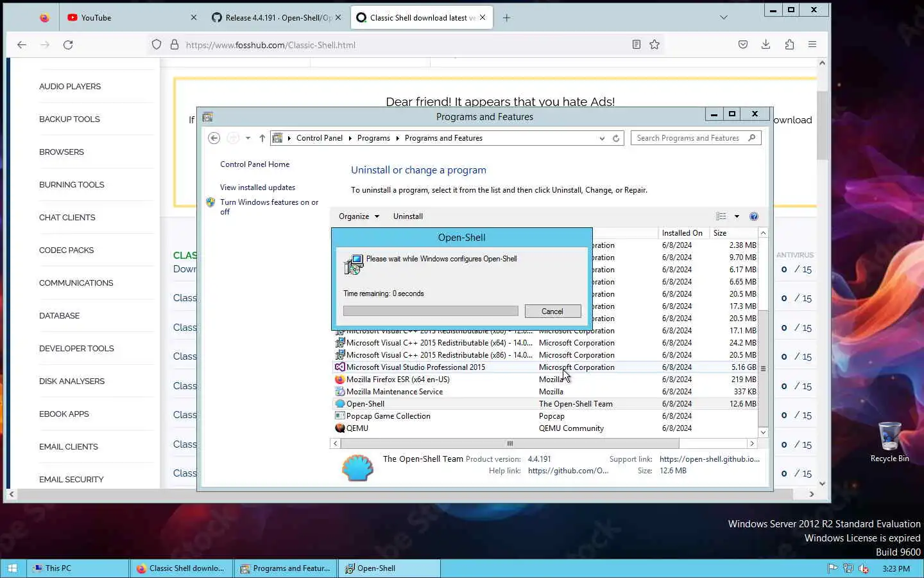
Task: Select the Open-Shell program row
Action: click(x=545, y=404)
